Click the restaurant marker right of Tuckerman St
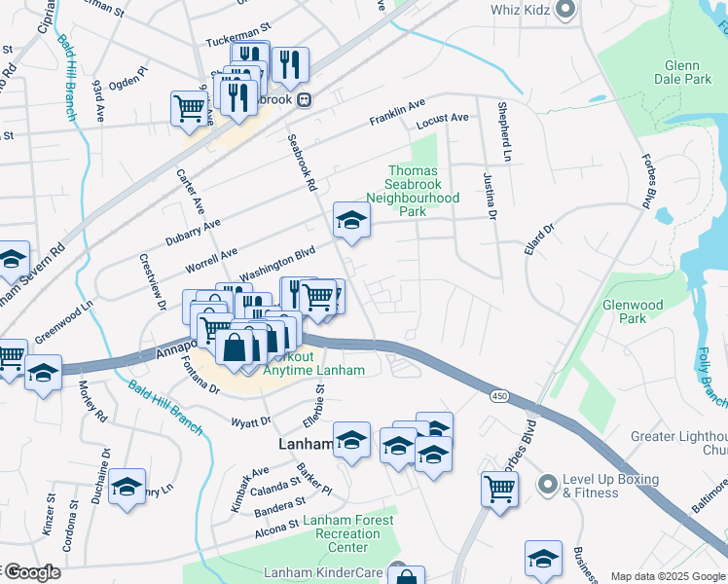The image size is (728, 584). click(290, 69)
